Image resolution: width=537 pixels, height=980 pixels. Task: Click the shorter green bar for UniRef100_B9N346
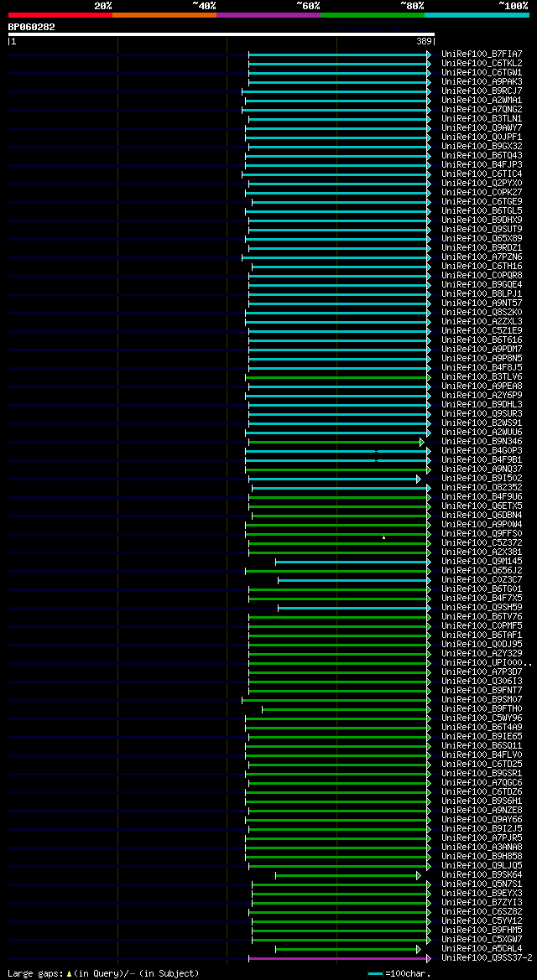336,442
